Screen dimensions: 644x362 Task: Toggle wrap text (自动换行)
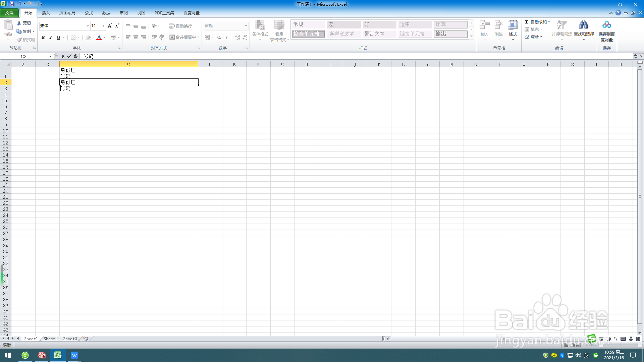[x=181, y=26]
